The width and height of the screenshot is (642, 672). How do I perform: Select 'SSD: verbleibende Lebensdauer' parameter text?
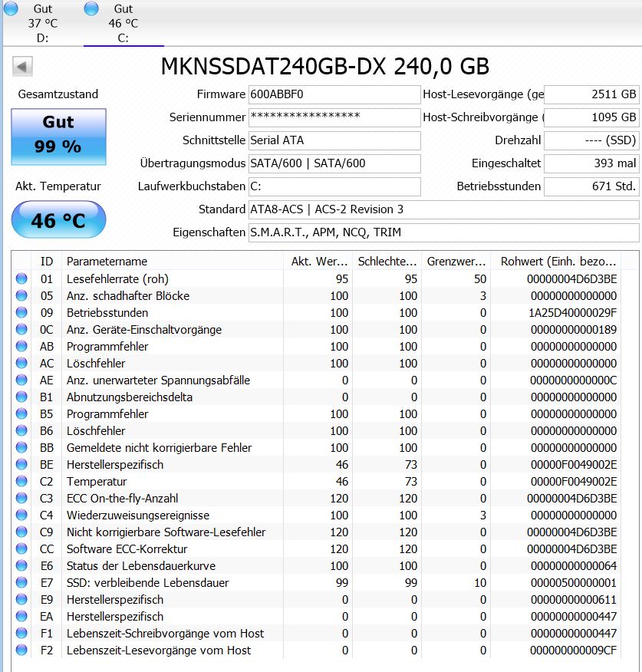click(147, 583)
